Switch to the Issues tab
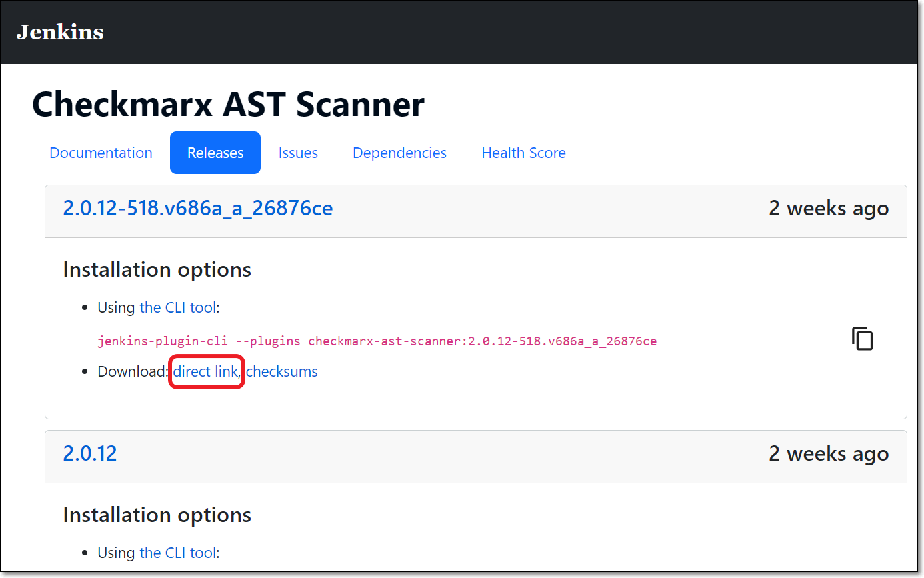The width and height of the screenshot is (924, 578). (298, 153)
